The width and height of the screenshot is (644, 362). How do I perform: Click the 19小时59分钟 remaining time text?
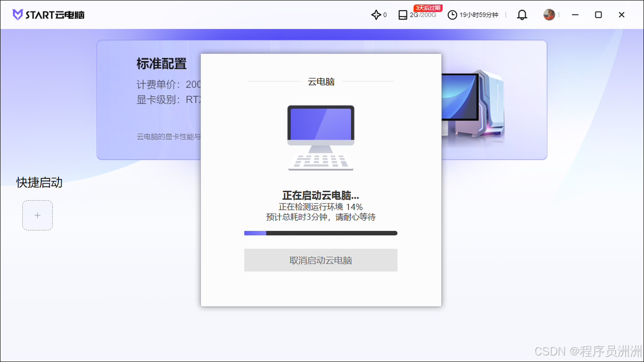coord(478,15)
